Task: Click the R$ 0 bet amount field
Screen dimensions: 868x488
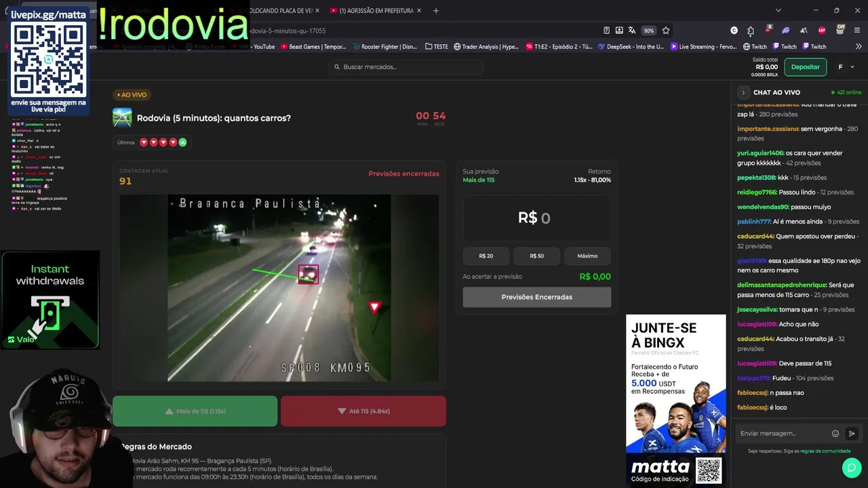Action: [x=536, y=218]
